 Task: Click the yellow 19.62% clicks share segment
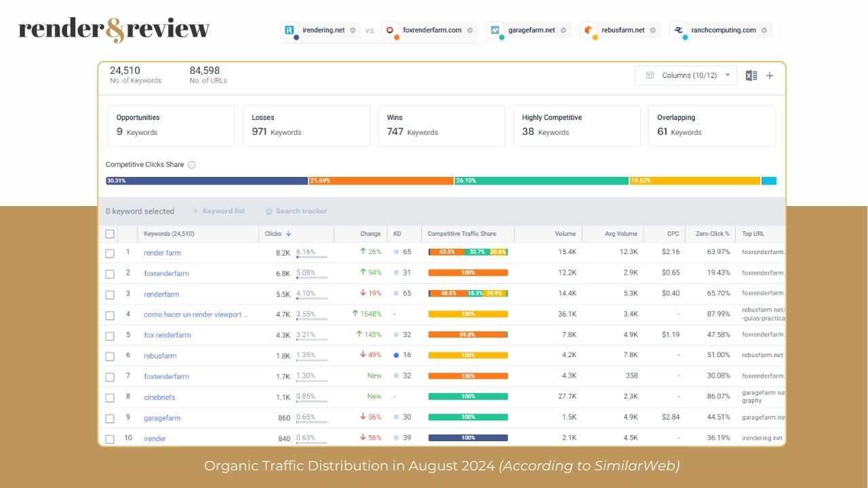click(695, 181)
